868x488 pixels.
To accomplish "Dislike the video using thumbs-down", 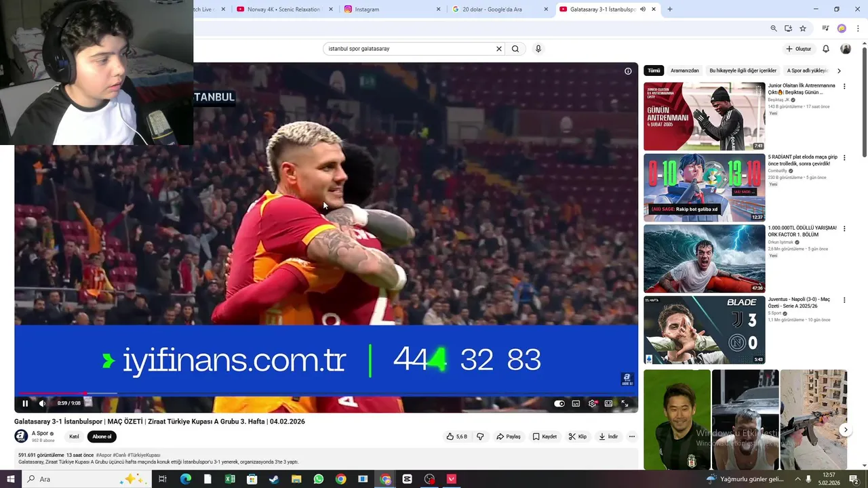I will pos(480,436).
